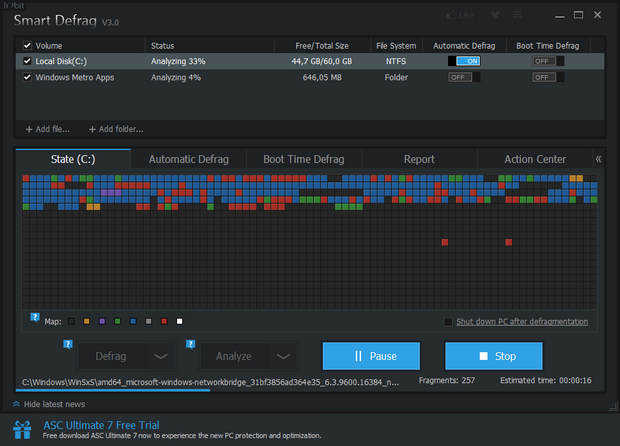Click Hide latest news text
This screenshot has width=620, height=446.
point(55,404)
